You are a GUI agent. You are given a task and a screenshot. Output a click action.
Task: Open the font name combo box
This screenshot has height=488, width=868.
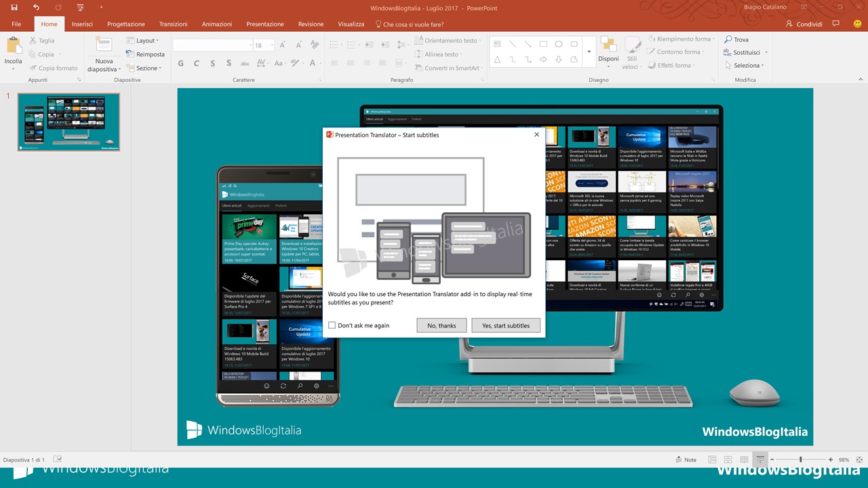pyautogui.click(x=213, y=45)
